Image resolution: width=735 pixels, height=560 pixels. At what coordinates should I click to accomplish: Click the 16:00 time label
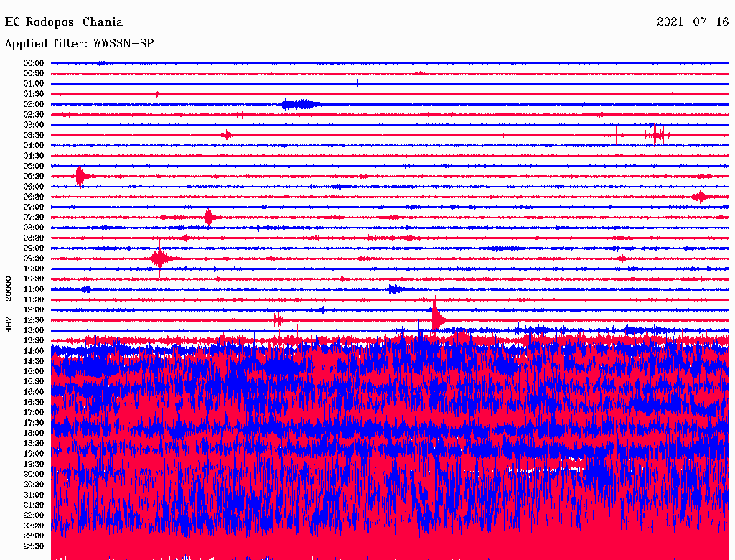(34, 392)
